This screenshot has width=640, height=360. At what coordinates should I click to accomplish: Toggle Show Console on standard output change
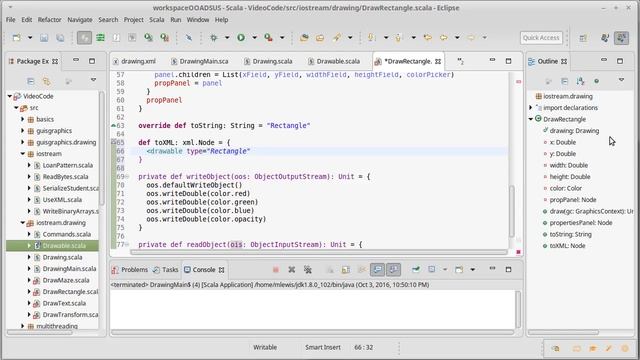[x=378, y=269]
